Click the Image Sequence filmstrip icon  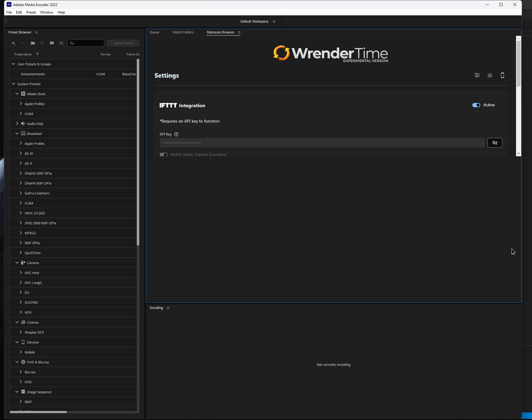[23, 392]
